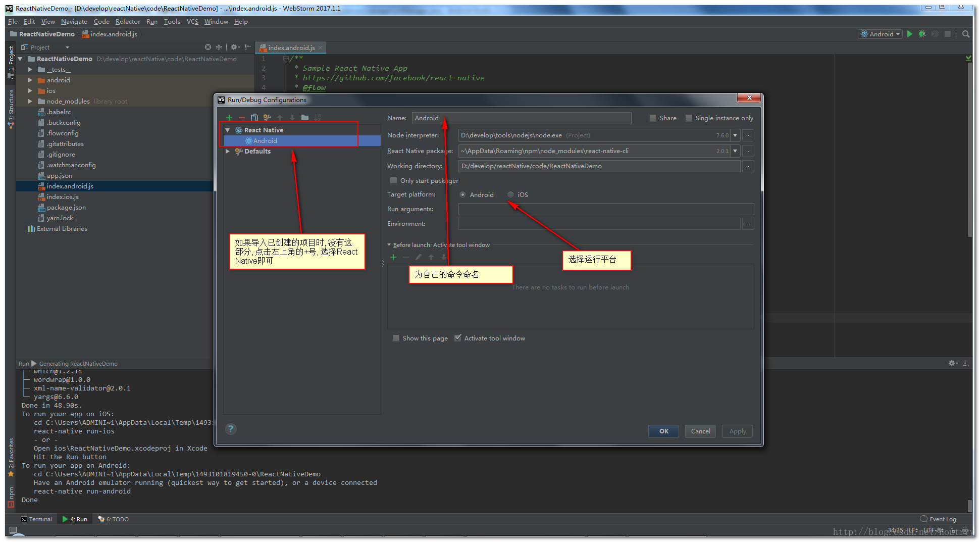Open Terminal tool window tab
This screenshot has width=980, height=542.
point(36,519)
